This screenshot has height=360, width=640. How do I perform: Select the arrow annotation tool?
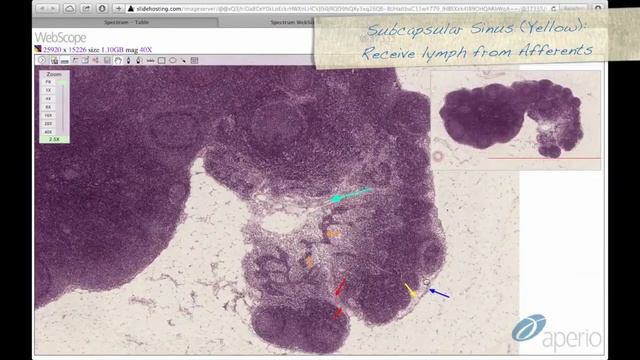(x=184, y=60)
